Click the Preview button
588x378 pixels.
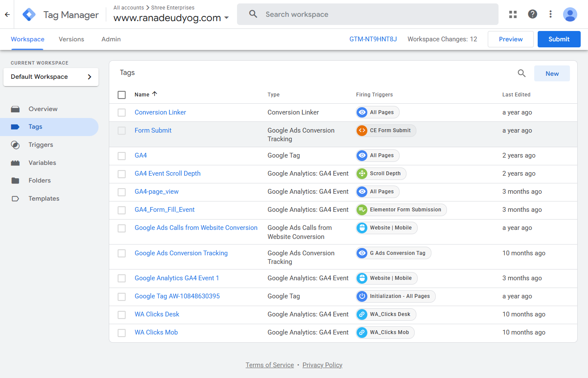point(511,39)
